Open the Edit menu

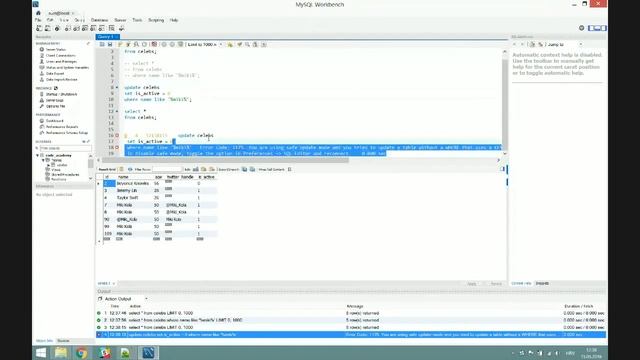[x=50, y=20]
